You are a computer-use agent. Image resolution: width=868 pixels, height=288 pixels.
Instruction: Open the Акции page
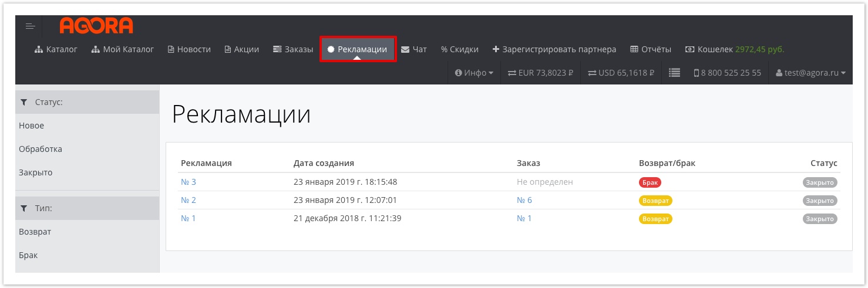242,49
